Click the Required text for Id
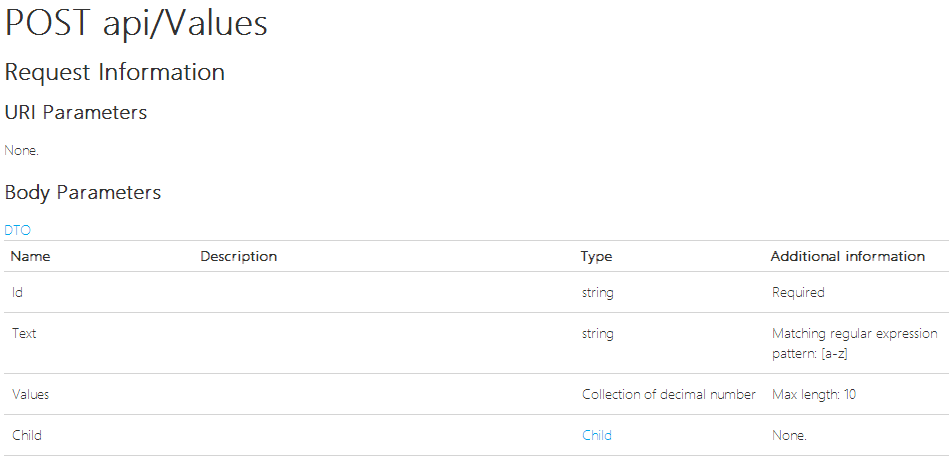Image resolution: width=949 pixels, height=475 pixels. 798,292
